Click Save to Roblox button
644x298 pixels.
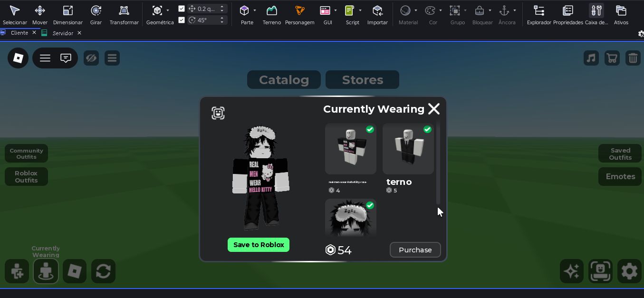pos(259,245)
